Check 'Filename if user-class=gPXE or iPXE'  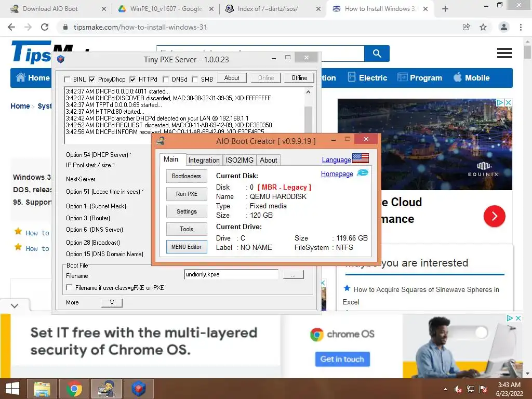pos(69,287)
